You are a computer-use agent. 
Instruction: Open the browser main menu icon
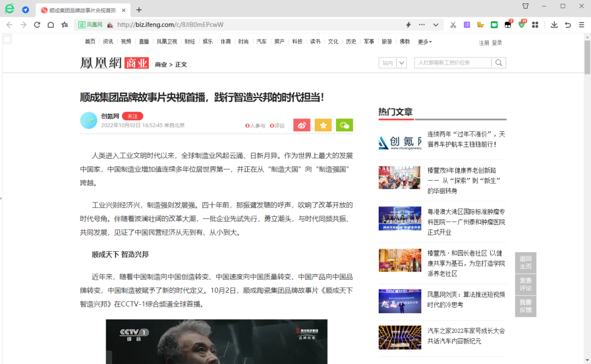tap(582, 25)
